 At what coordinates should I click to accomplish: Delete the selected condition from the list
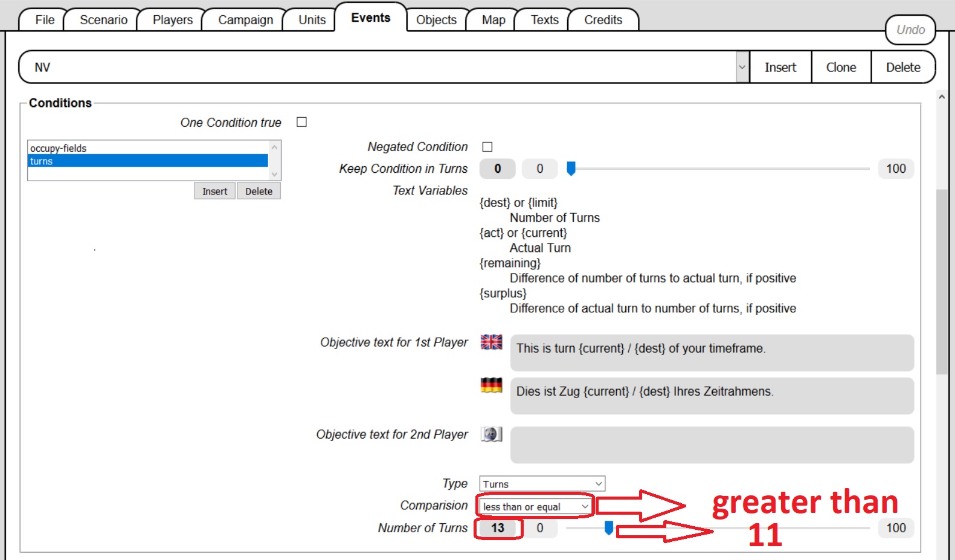(259, 191)
